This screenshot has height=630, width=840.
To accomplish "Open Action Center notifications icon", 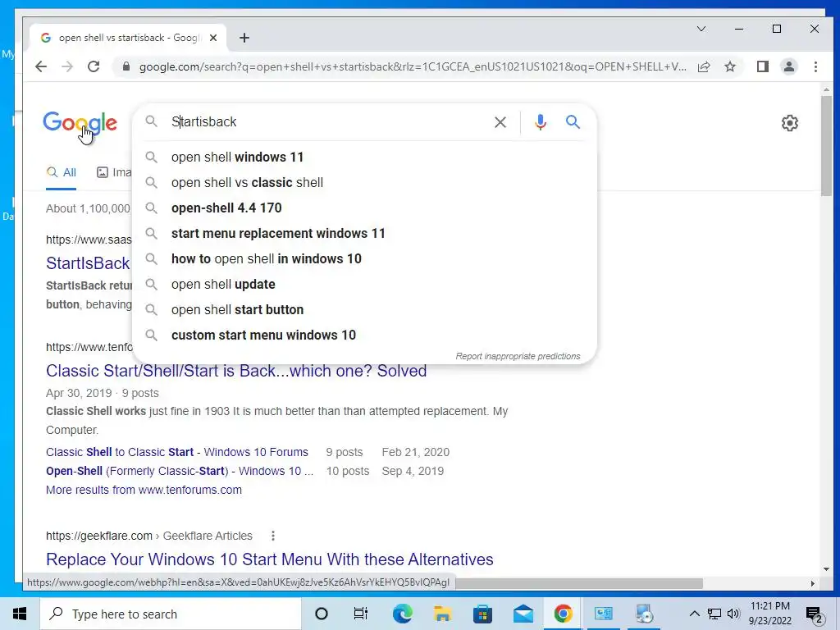I will point(815,614).
